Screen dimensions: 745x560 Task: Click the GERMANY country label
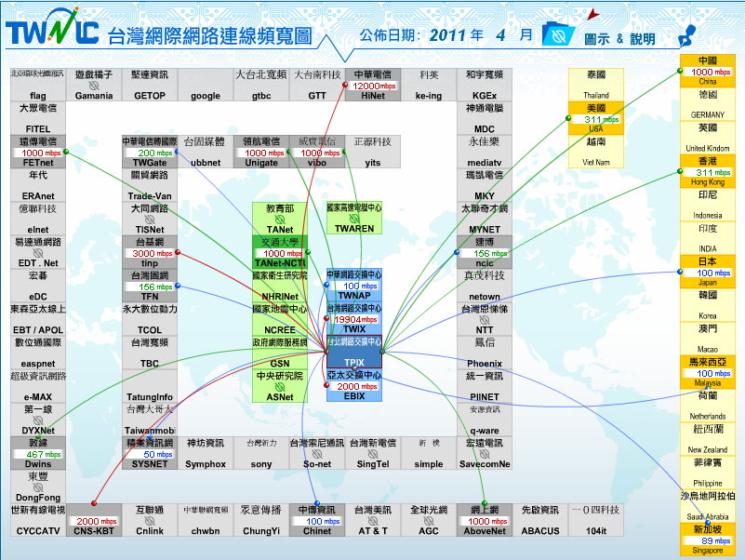pos(708,114)
